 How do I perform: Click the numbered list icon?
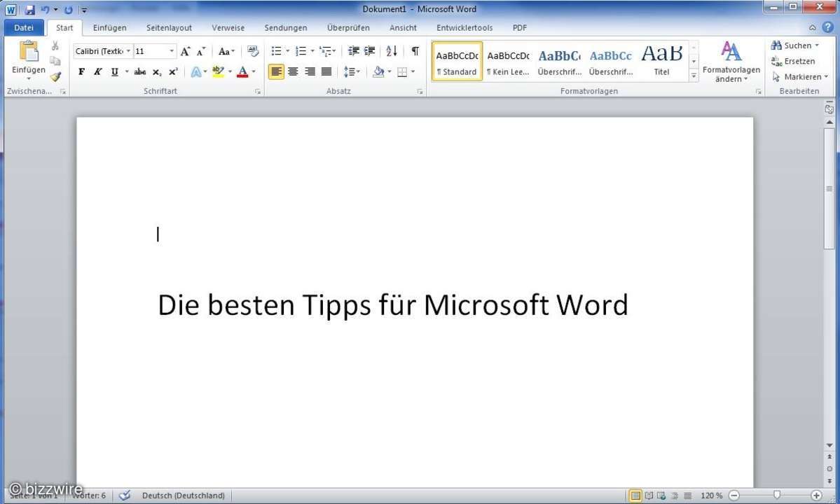pos(301,51)
